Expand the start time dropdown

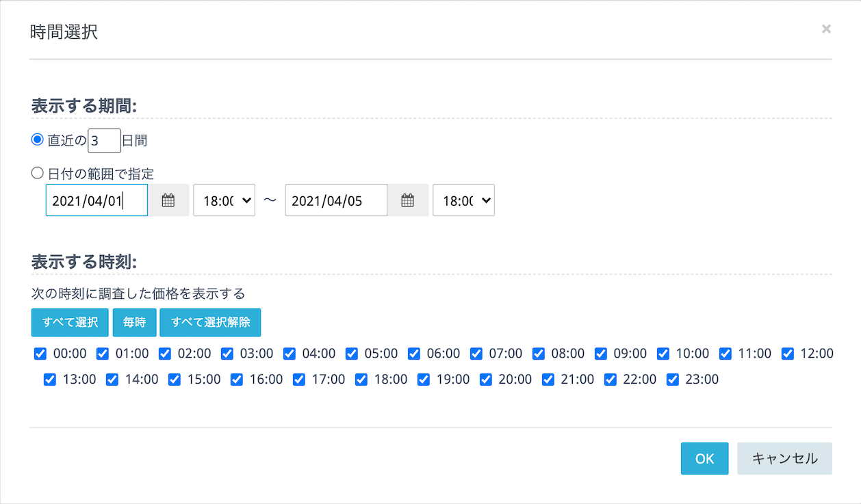224,200
